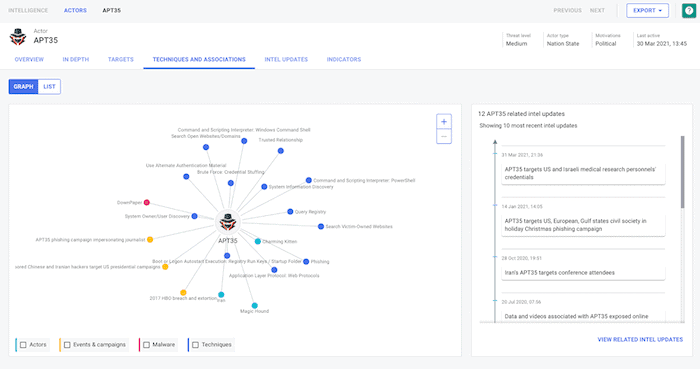Tick the Techniques filter checkbox
The image size is (700, 369).
(195, 345)
